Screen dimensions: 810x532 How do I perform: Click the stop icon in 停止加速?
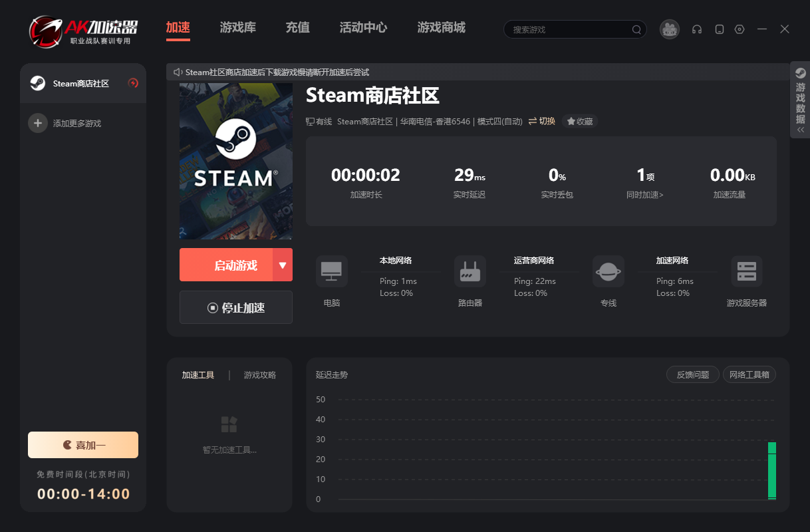[213, 308]
